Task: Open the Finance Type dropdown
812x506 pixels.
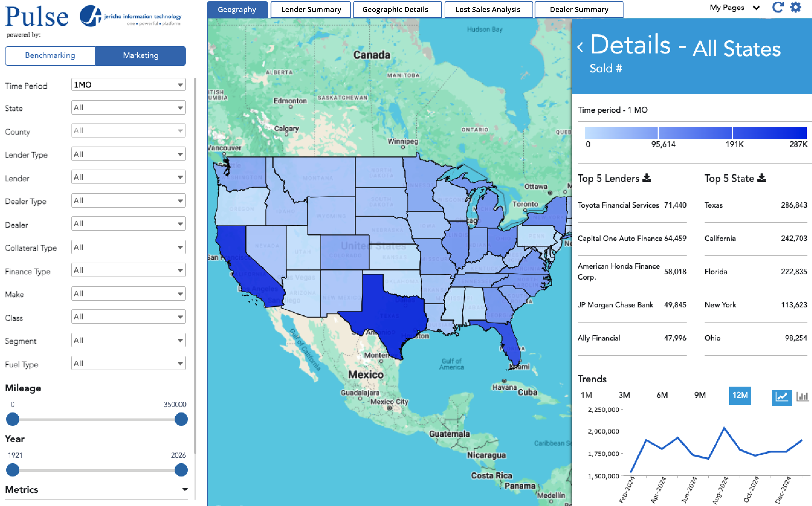Action: (129, 270)
